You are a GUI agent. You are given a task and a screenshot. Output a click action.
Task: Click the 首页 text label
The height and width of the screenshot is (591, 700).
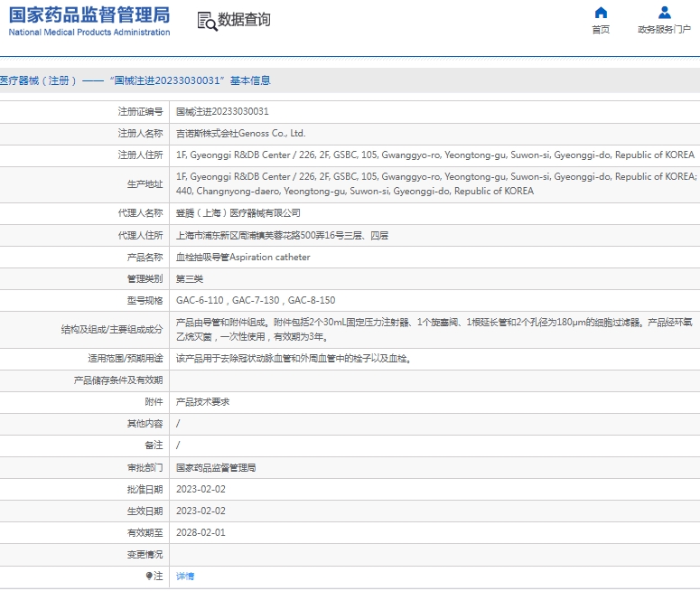click(601, 30)
